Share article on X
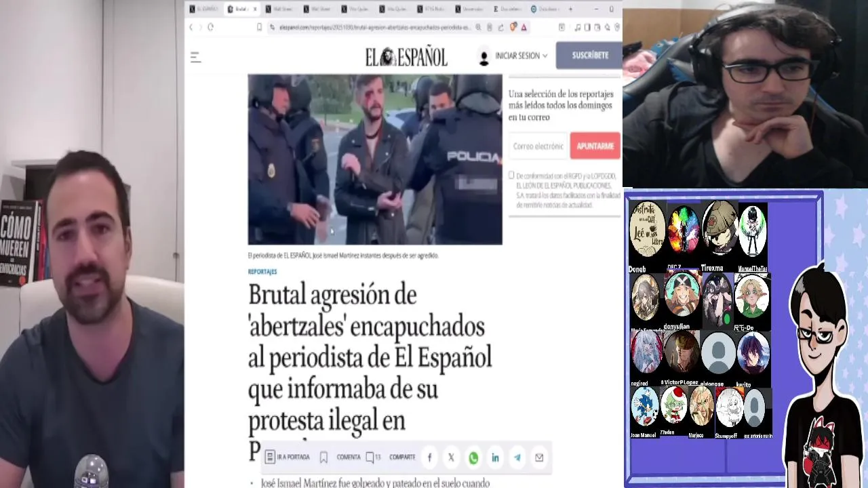The width and height of the screenshot is (868, 488). tap(451, 457)
